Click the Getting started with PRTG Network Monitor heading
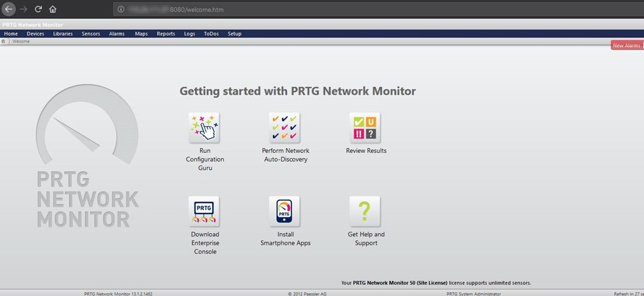This screenshot has width=644, height=296. (x=298, y=91)
